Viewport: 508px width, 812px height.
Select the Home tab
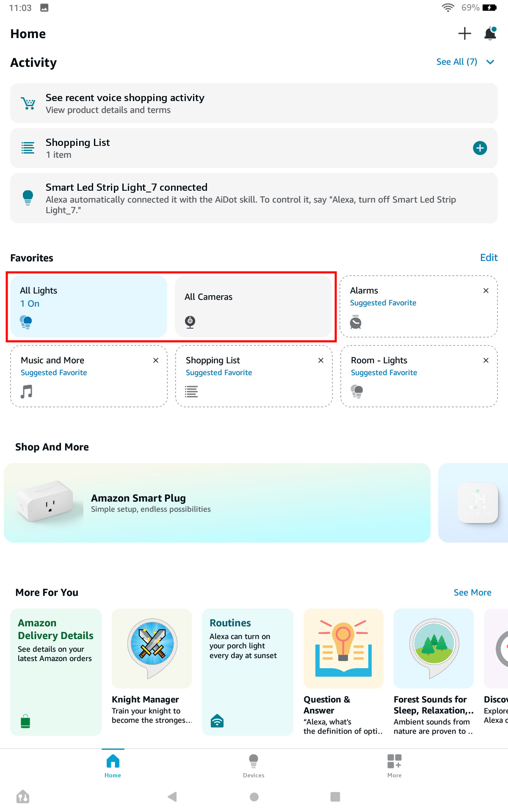113,766
